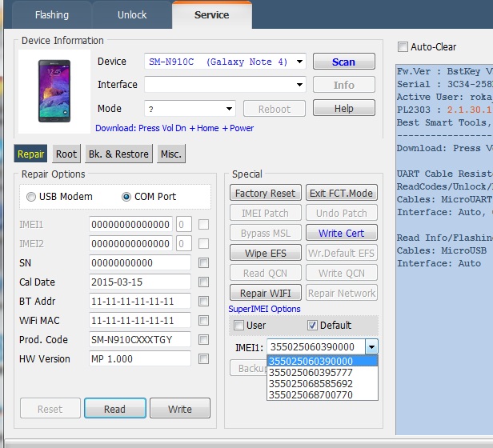Screen dimensions: 493x448
Task: Check the Cal Date row checkbox
Action: [203, 282]
